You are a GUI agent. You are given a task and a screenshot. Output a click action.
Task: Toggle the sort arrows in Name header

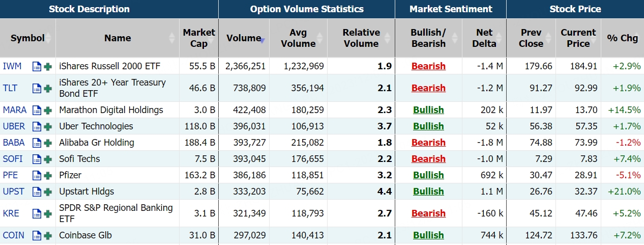click(x=173, y=38)
